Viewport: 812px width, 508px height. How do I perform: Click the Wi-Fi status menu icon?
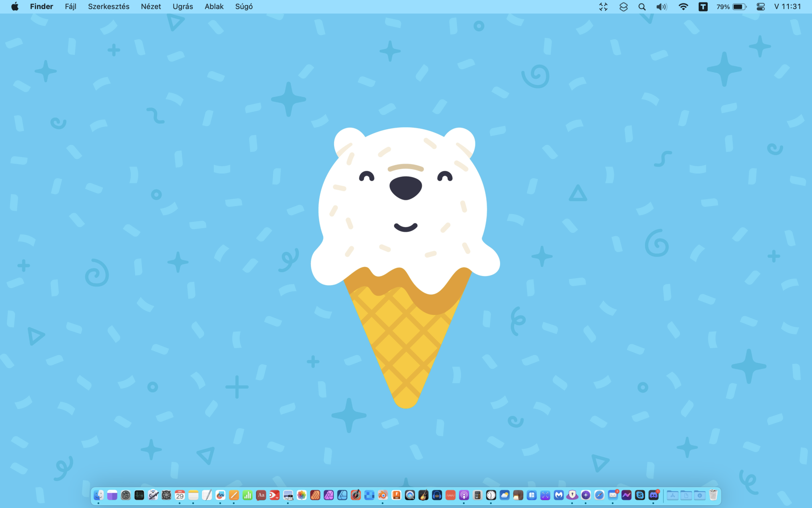click(x=683, y=7)
